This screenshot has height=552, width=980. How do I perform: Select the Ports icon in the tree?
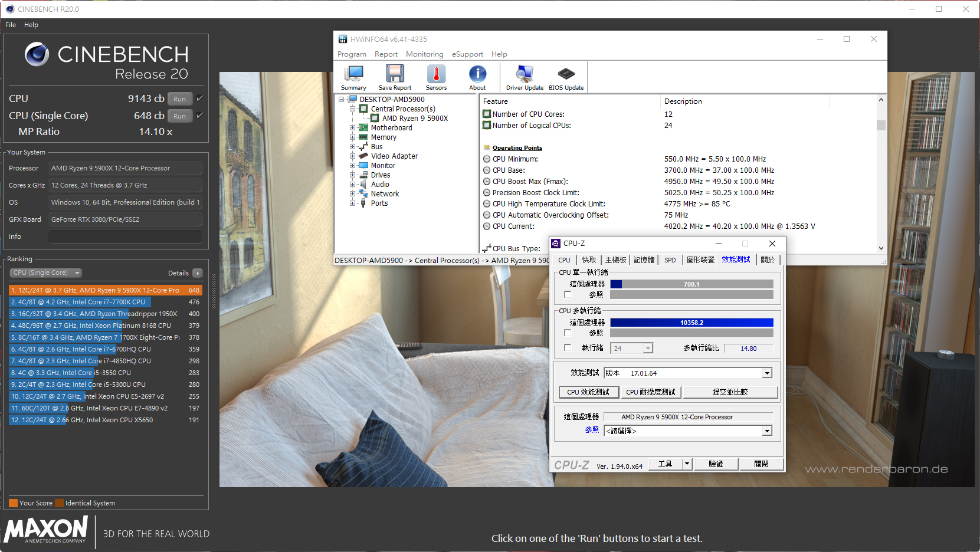[363, 203]
